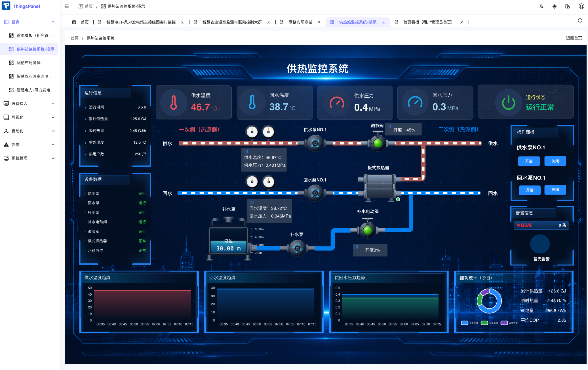Turn off 回水泵NO.1 with 关闭 button
Screen dimensions: 588x370
[555, 189]
